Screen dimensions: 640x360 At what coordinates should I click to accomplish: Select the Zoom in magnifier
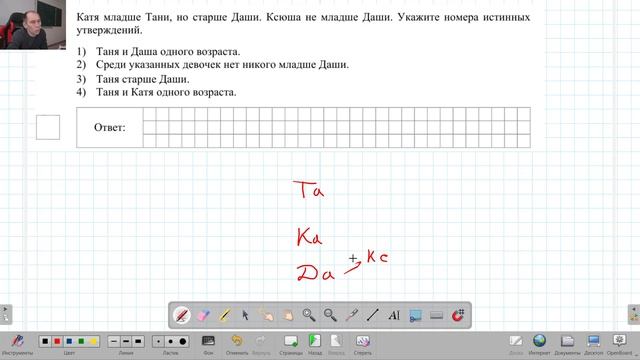point(309,315)
